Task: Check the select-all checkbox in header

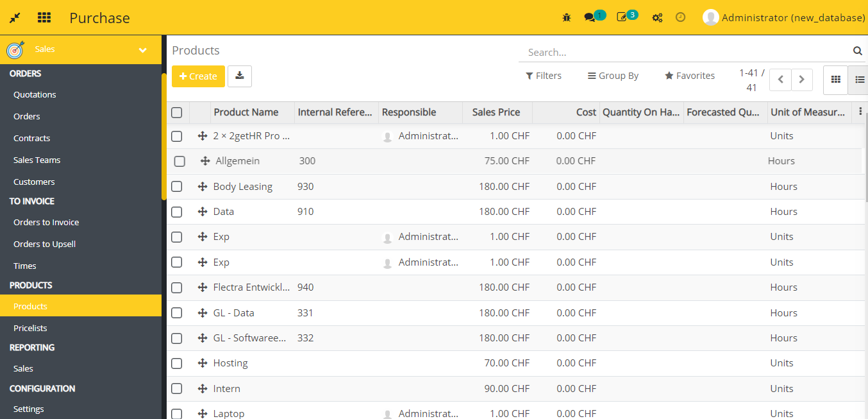Action: (177, 112)
